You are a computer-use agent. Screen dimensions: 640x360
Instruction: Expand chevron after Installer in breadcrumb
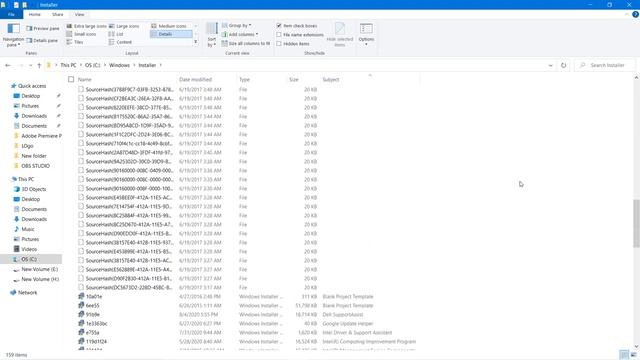[x=161, y=65]
